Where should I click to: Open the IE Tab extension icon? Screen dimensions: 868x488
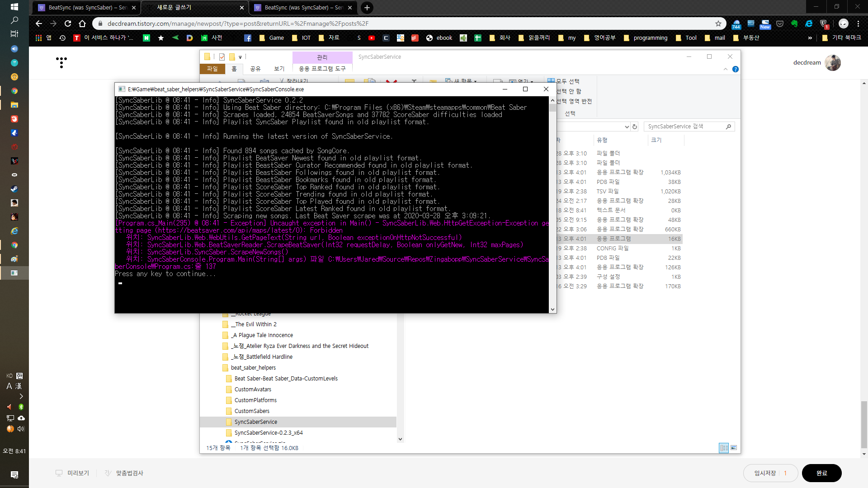click(x=809, y=23)
